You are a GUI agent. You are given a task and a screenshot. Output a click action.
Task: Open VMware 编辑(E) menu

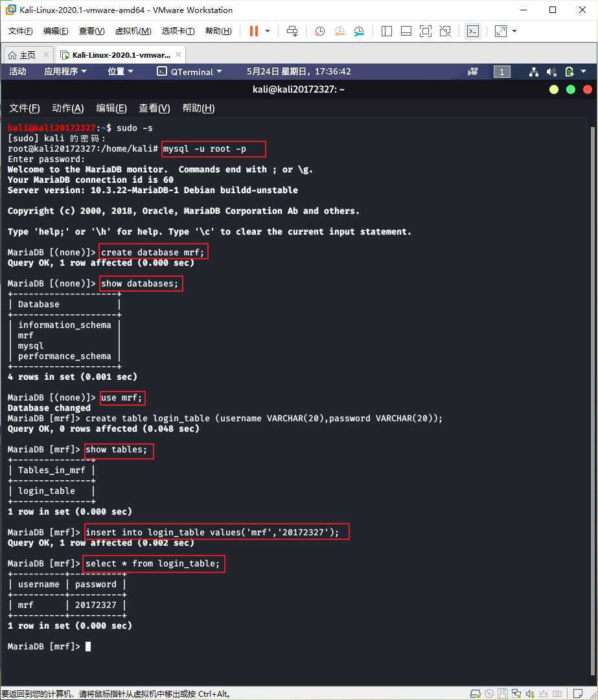(x=56, y=31)
